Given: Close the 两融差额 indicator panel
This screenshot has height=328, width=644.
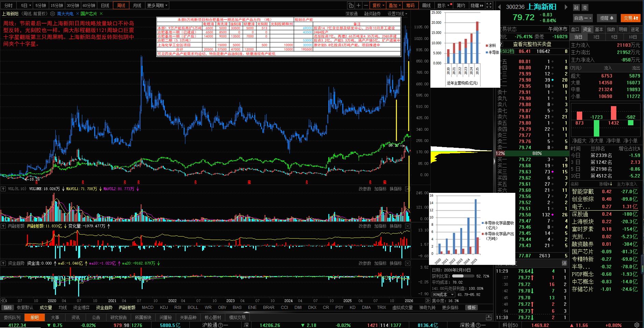Looking at the screenshot, I should (x=407, y=226).
